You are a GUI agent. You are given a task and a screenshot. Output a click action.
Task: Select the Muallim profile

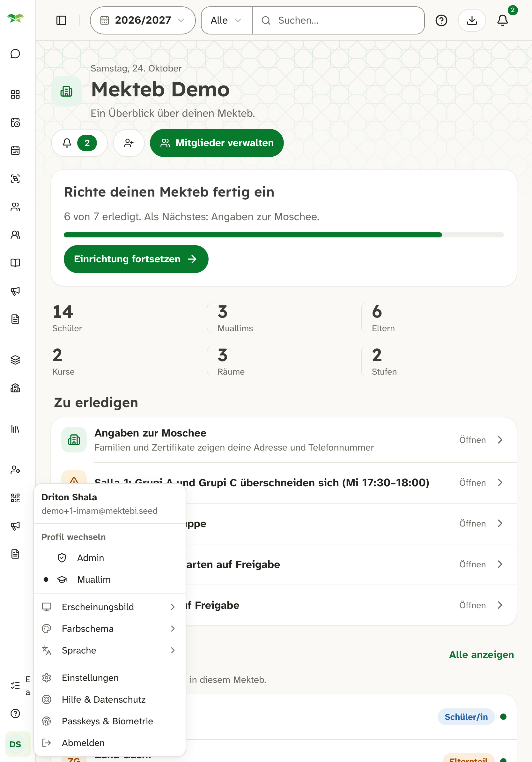coord(109,579)
